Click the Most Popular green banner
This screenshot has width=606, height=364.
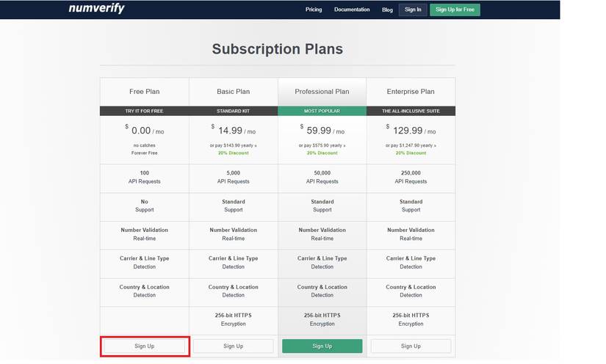pyautogui.click(x=322, y=111)
